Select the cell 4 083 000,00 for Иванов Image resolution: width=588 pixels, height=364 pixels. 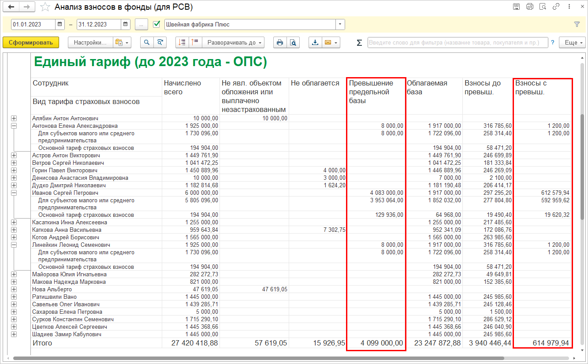tap(376, 193)
